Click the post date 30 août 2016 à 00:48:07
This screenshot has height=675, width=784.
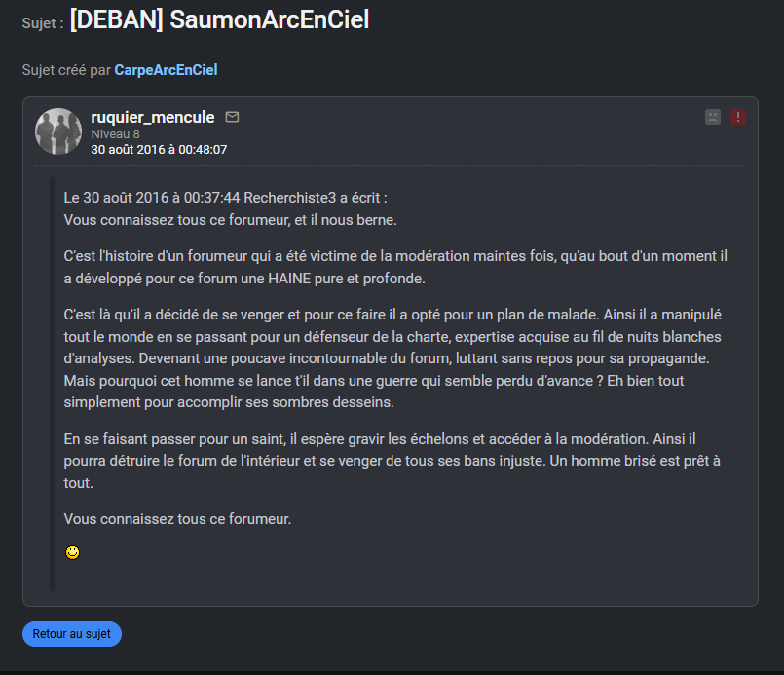coord(159,150)
